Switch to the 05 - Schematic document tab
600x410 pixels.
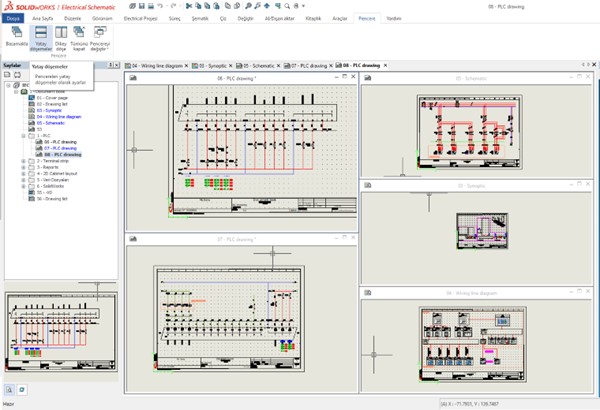click(x=258, y=66)
